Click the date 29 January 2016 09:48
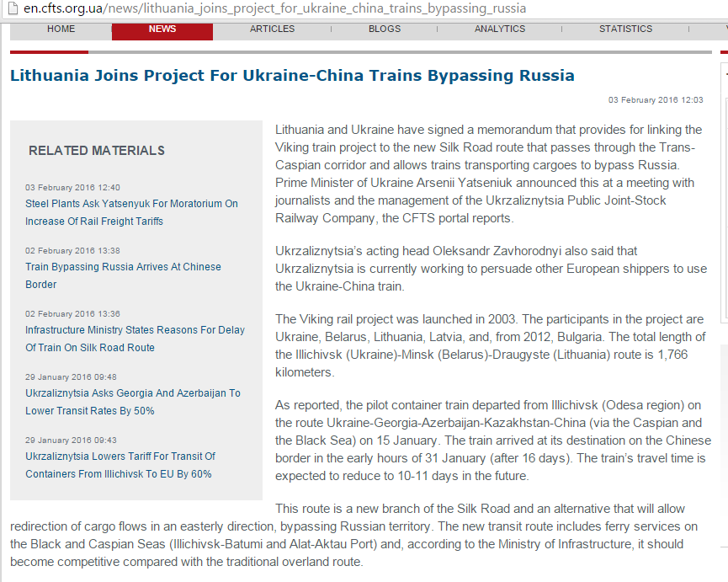Screen dimensions: 728x582 click(x=71, y=376)
